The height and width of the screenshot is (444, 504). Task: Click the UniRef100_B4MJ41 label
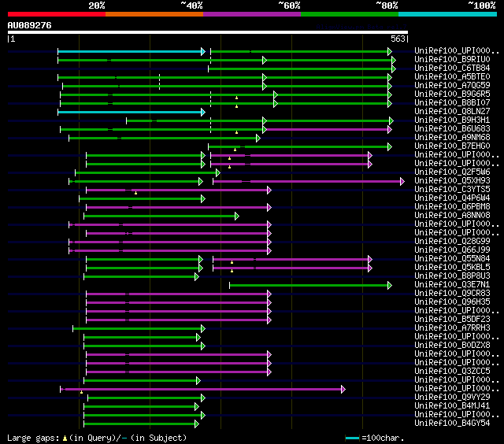[x=452, y=406]
